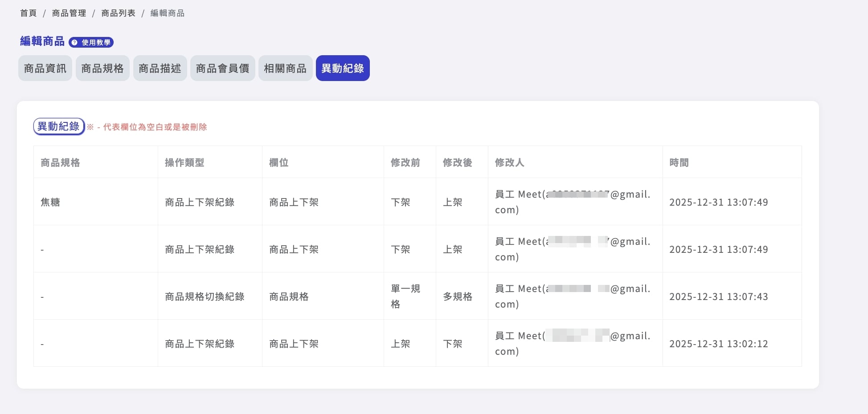Click the timestamp 2025-12-31 13:02:12
Viewport: 868px width, 414px height.
[x=719, y=344]
